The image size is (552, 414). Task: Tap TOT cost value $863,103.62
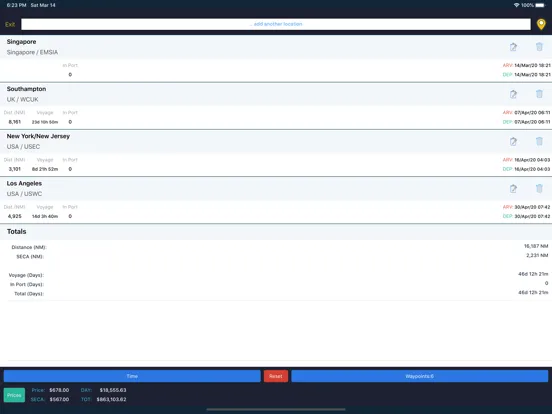111,399
